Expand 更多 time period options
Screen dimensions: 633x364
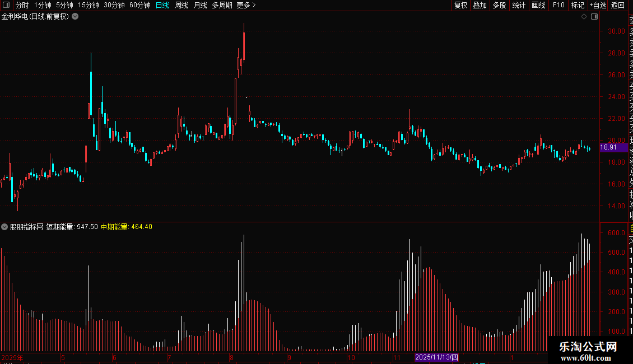(x=246, y=5)
